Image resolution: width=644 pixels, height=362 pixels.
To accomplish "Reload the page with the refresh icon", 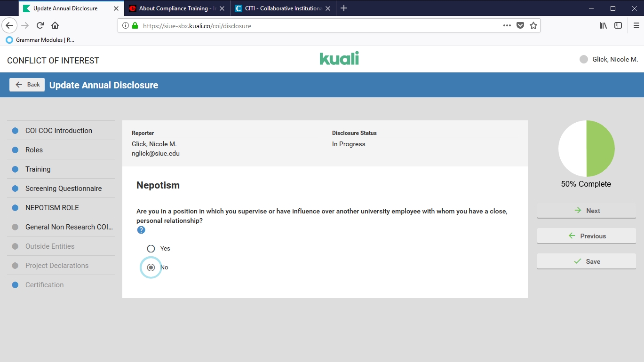I will [40, 25].
